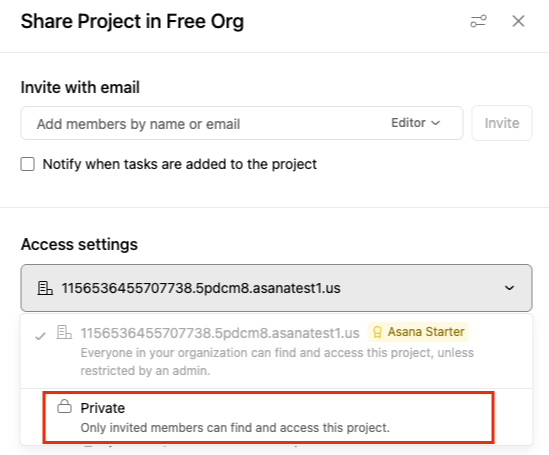Click the Asana Starter badge
The width and height of the screenshot is (549, 455).
[x=418, y=332]
